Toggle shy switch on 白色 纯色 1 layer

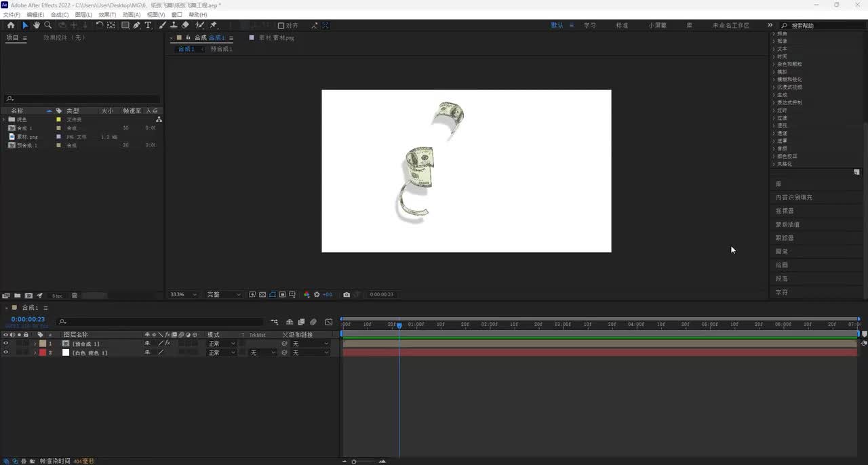pyautogui.click(x=147, y=352)
